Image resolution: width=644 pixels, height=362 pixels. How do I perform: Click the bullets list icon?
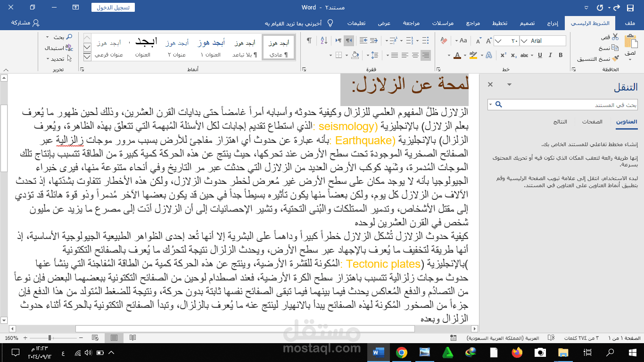pyautogui.click(x=425, y=41)
